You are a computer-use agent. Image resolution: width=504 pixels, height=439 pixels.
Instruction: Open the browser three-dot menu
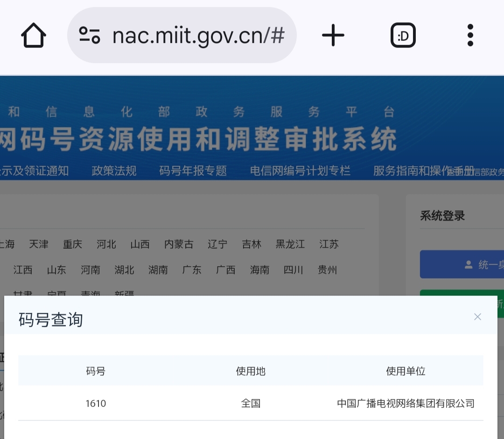(470, 35)
